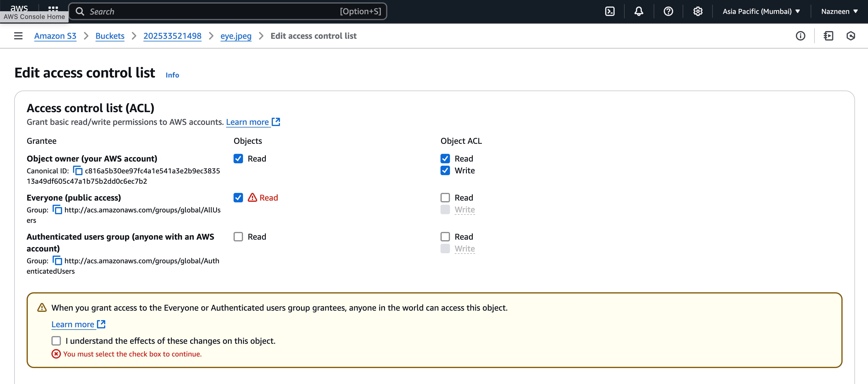Check Everyone Object ACL Read

pyautogui.click(x=445, y=198)
